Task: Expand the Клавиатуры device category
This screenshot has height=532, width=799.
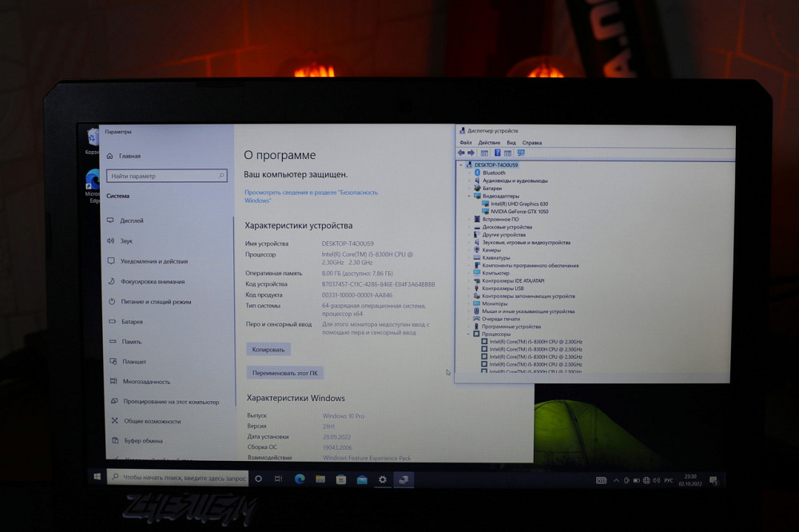Action: (x=469, y=258)
